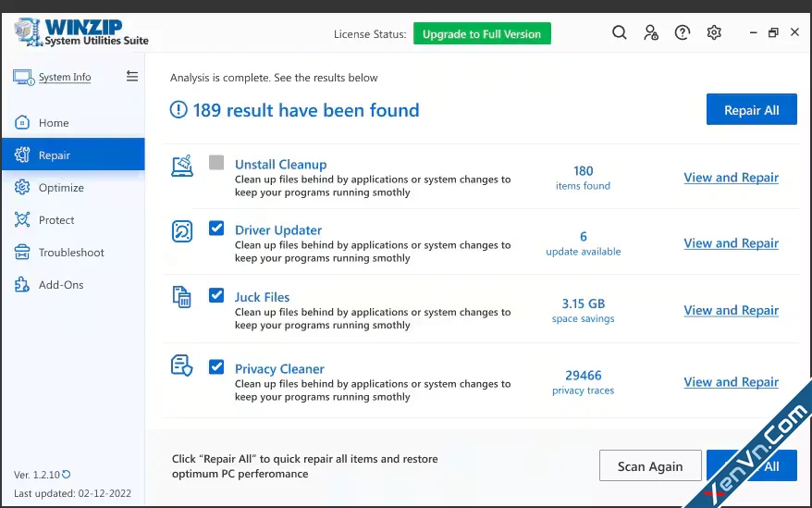The width and height of the screenshot is (812, 508).
Task: Select the Repair menu label
Action: (55, 155)
